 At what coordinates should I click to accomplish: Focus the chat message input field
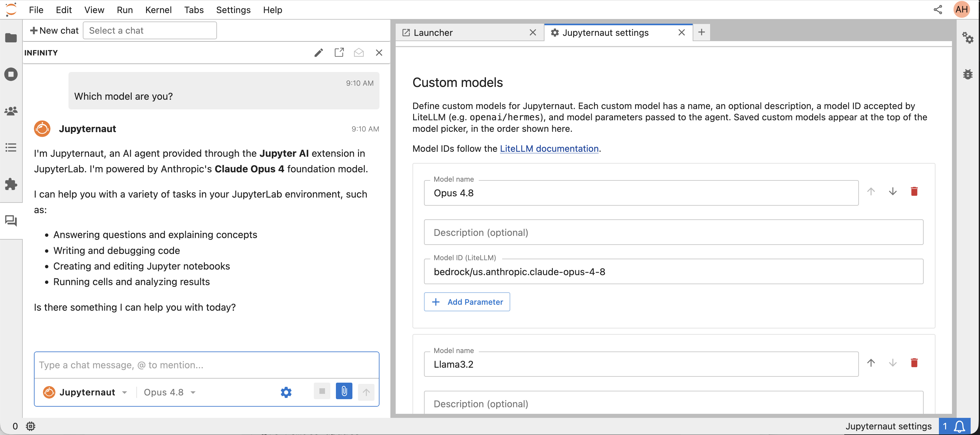coord(207,365)
